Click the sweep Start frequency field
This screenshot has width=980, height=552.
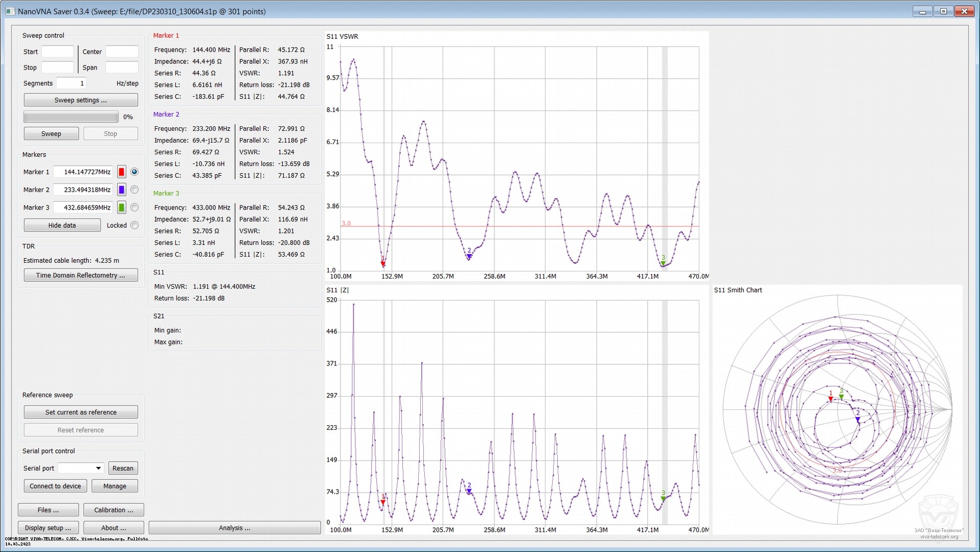click(57, 52)
